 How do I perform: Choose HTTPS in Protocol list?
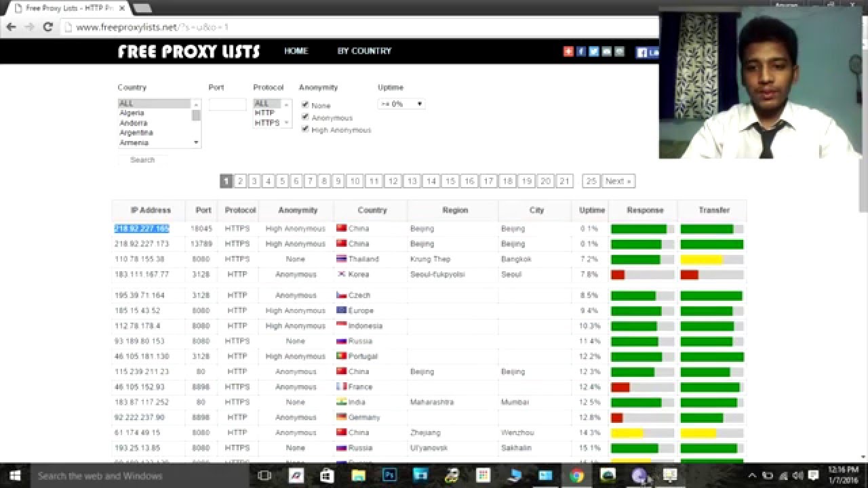point(268,123)
